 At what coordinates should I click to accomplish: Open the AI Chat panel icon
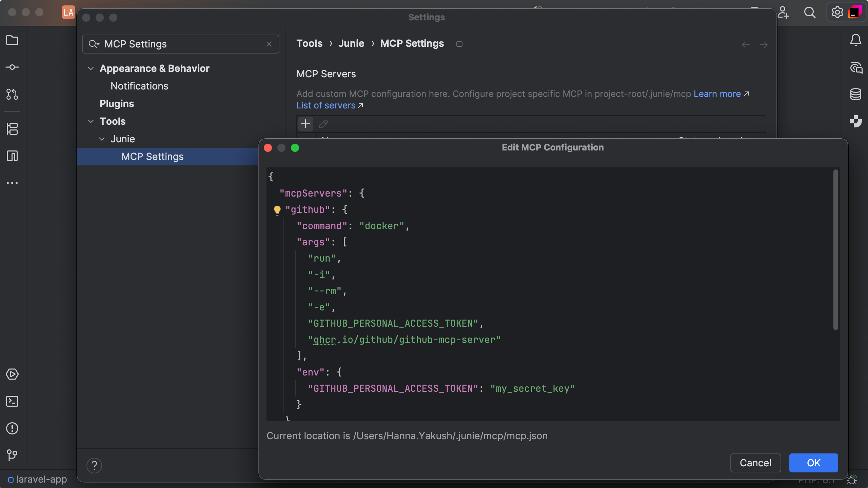click(856, 67)
